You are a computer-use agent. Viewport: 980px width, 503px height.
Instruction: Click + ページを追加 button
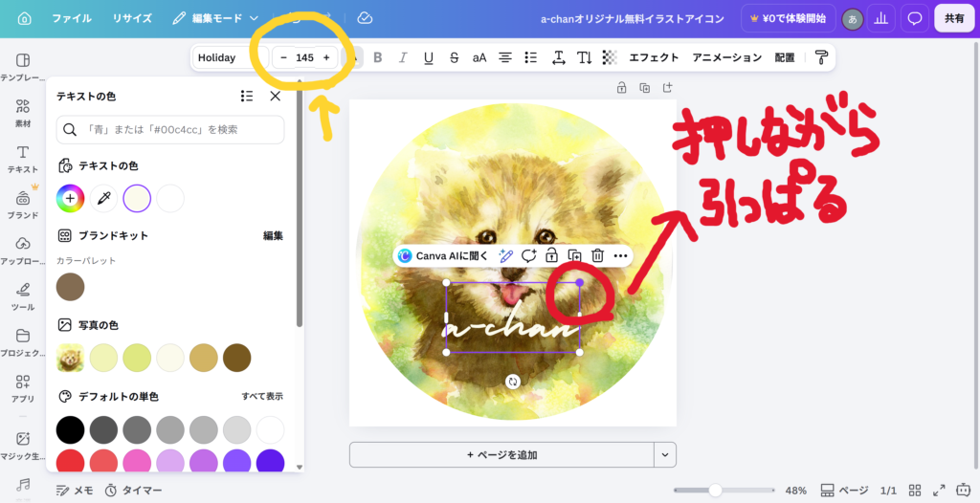(x=501, y=455)
